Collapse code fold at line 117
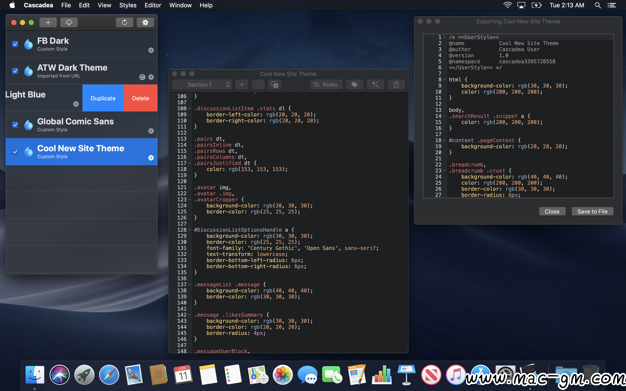Viewport: 626px width, 391px height. pyautogui.click(x=190, y=163)
